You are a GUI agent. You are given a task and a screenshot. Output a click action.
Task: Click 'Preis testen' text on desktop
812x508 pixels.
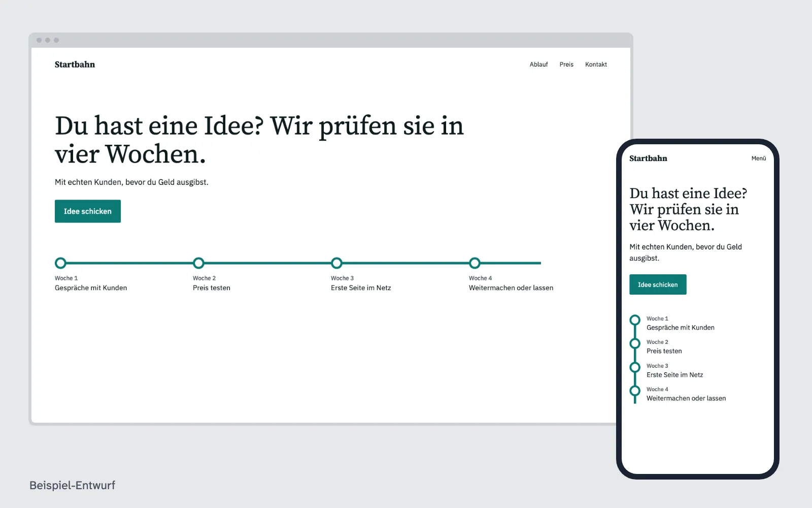pos(212,288)
